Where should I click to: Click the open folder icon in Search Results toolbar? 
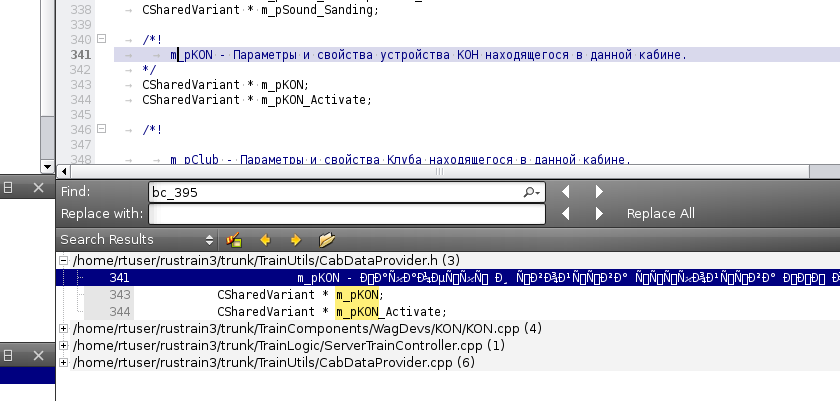326,240
